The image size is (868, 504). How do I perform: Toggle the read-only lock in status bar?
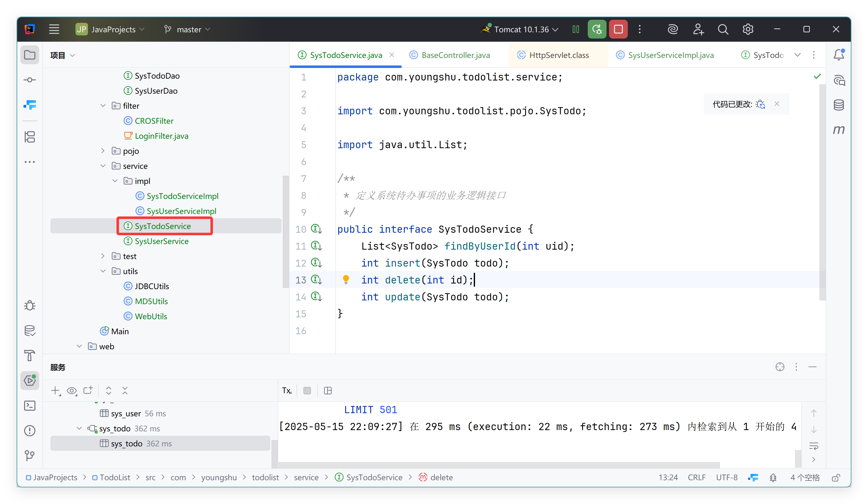click(836, 477)
